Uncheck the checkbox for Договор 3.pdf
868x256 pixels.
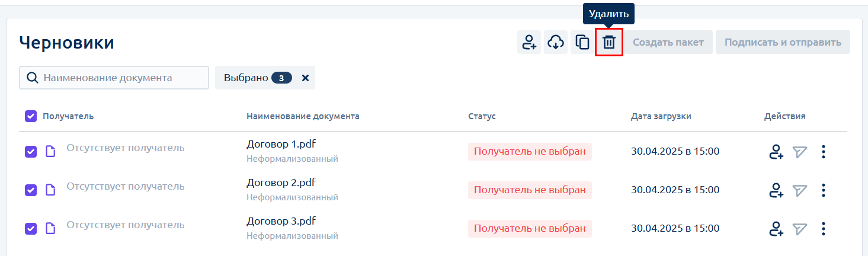pos(31,229)
